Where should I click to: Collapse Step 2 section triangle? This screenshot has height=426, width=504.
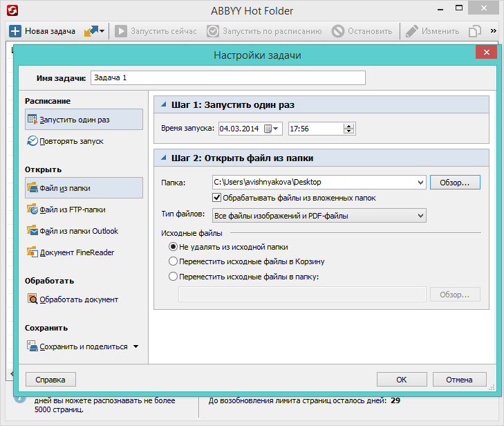[164, 158]
